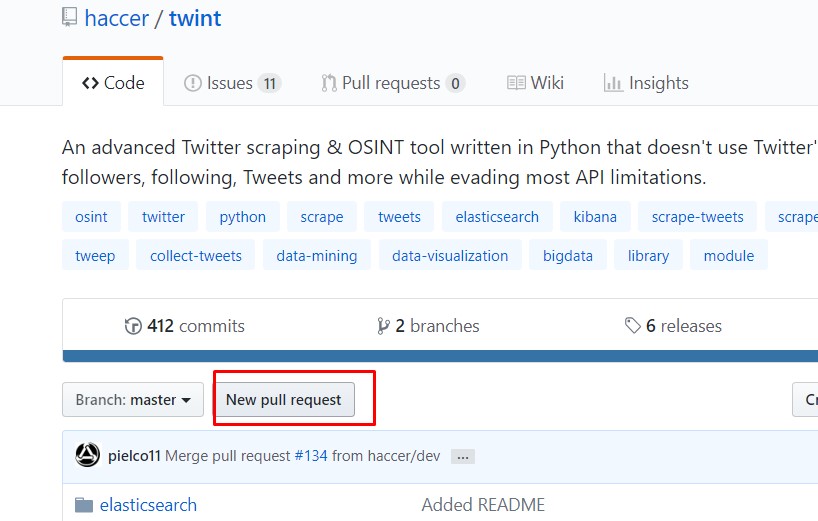Click the releases tag icon
The width and height of the screenshot is (818, 521).
pyautogui.click(x=633, y=325)
